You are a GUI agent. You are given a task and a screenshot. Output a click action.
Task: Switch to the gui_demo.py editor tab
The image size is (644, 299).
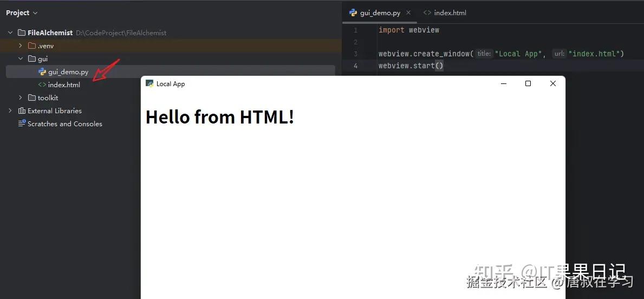pyautogui.click(x=375, y=13)
